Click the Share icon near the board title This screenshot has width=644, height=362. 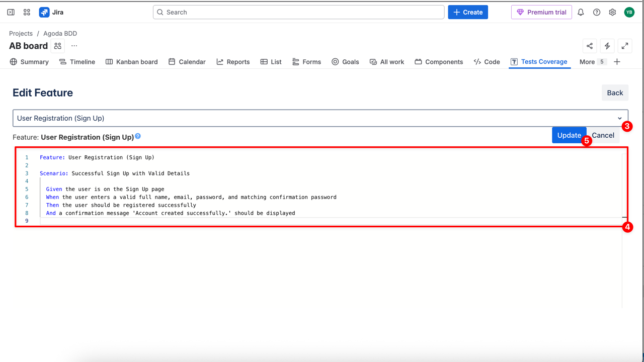point(589,45)
